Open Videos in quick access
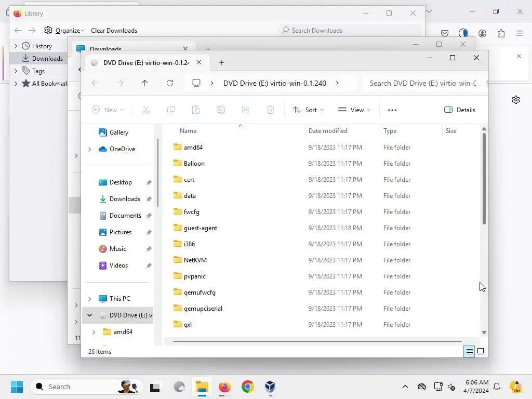532x399 pixels. 118,265
